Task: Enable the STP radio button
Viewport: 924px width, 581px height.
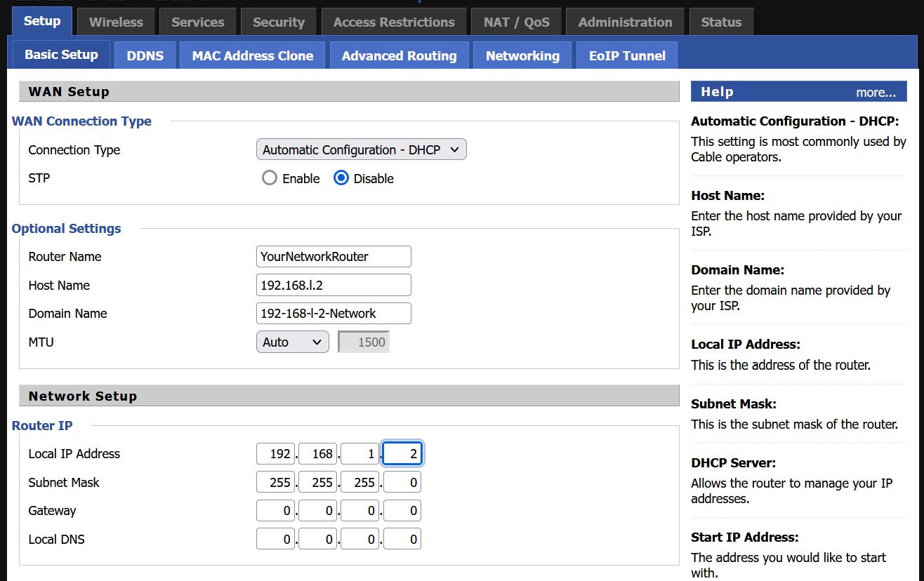Action: point(270,178)
